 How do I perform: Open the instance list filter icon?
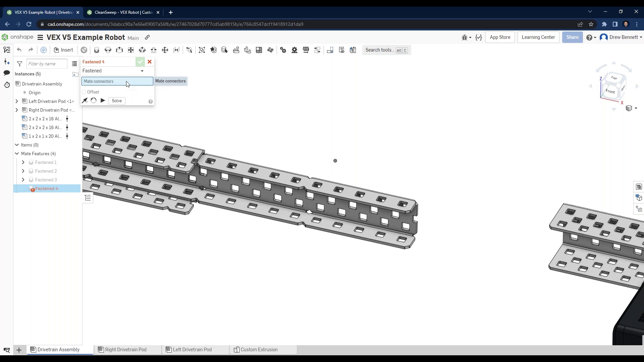click(19, 64)
